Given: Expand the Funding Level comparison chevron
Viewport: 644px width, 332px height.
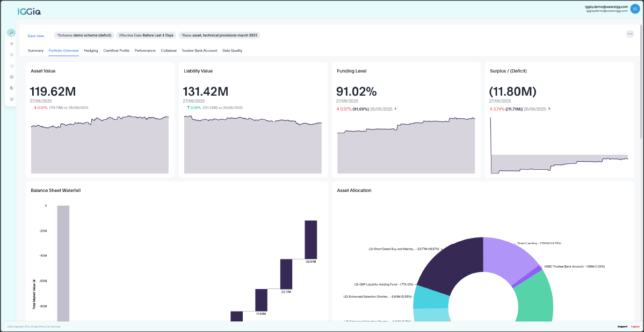Looking at the screenshot, I should pyautogui.click(x=395, y=109).
